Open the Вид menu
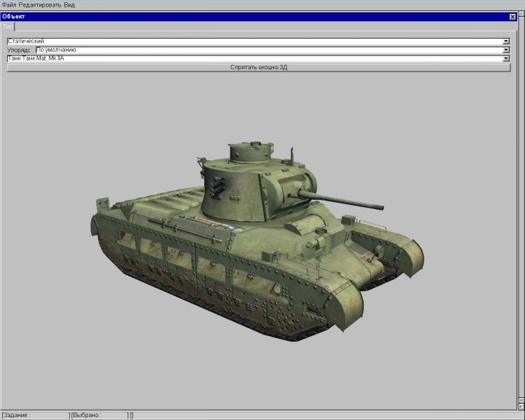The height and width of the screenshot is (420, 525). [x=69, y=5]
